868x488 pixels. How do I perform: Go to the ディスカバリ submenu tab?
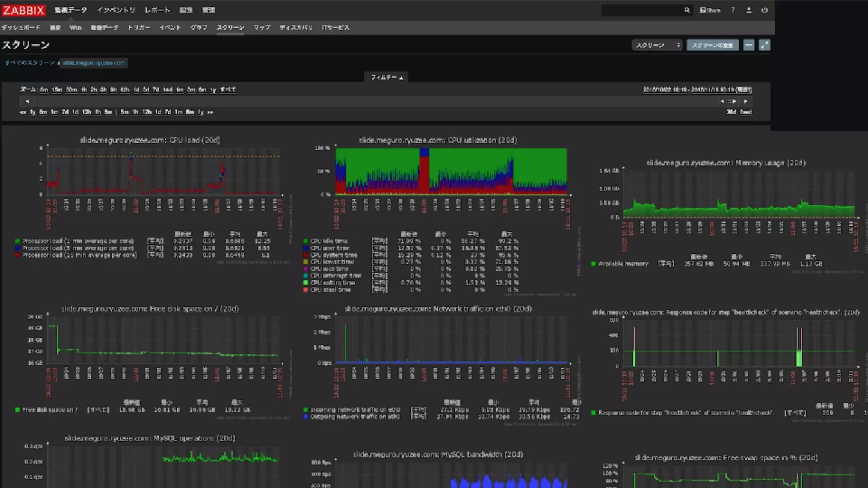click(296, 28)
